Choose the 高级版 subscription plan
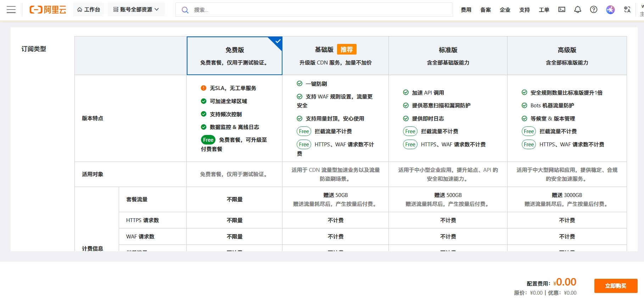644x305 pixels. pos(567,56)
